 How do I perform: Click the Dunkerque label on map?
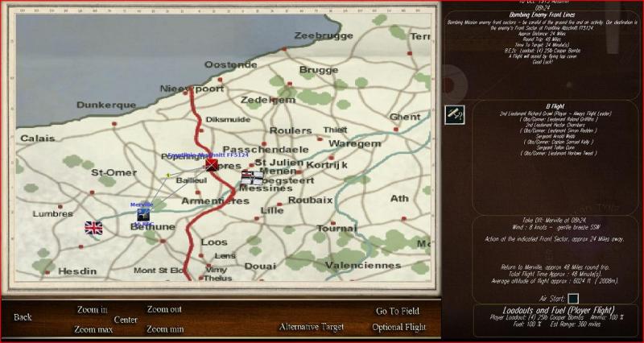click(106, 105)
